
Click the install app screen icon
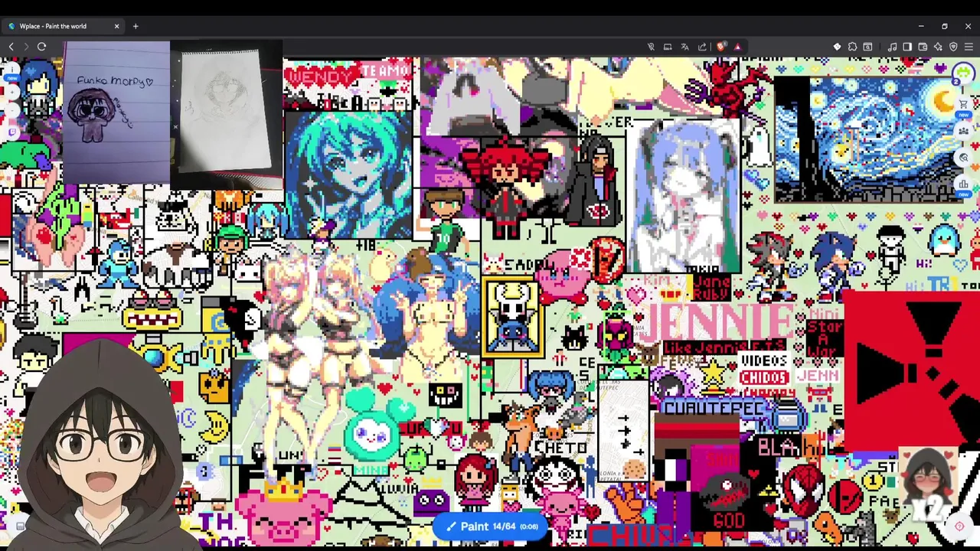click(x=668, y=47)
